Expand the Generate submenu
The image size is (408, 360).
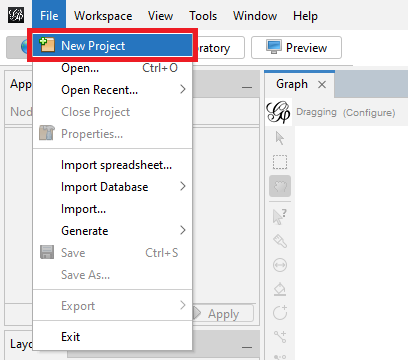(112, 231)
